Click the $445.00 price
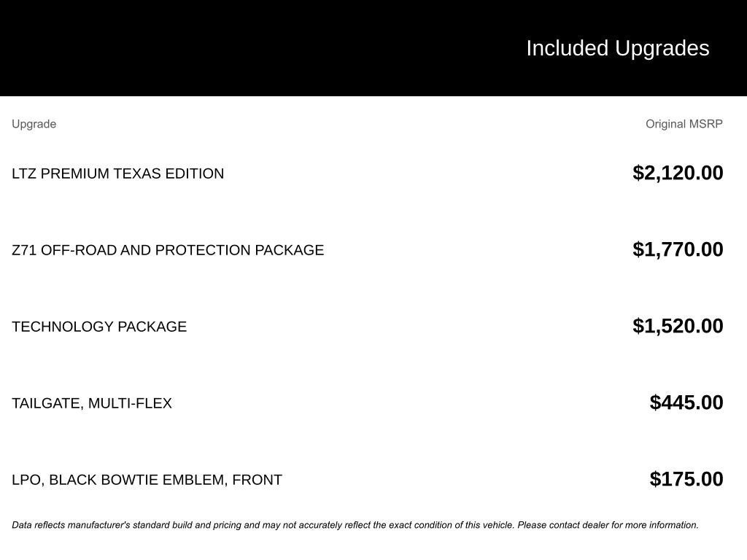 tap(686, 402)
